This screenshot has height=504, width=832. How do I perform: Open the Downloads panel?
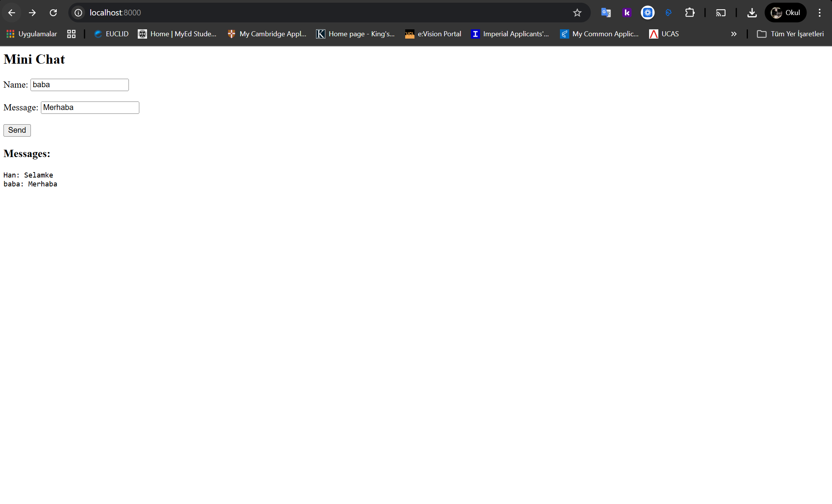click(752, 12)
